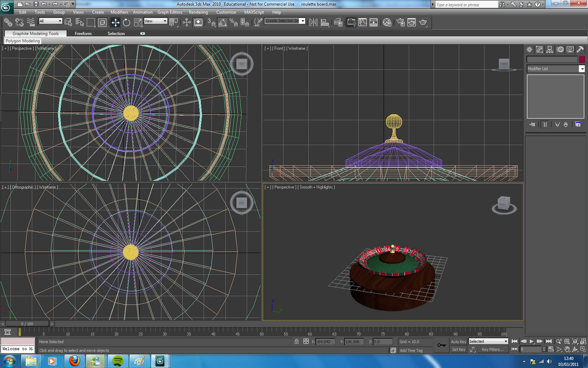Activate the Select and Rotate tool

pos(126,22)
